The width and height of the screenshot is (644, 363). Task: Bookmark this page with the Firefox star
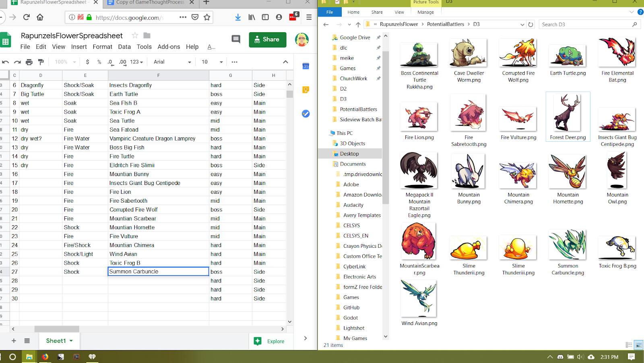click(x=207, y=17)
